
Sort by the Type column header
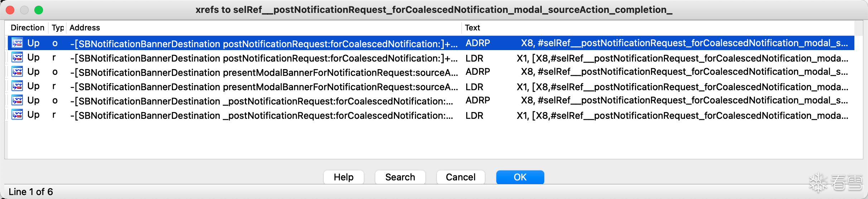[x=57, y=28]
